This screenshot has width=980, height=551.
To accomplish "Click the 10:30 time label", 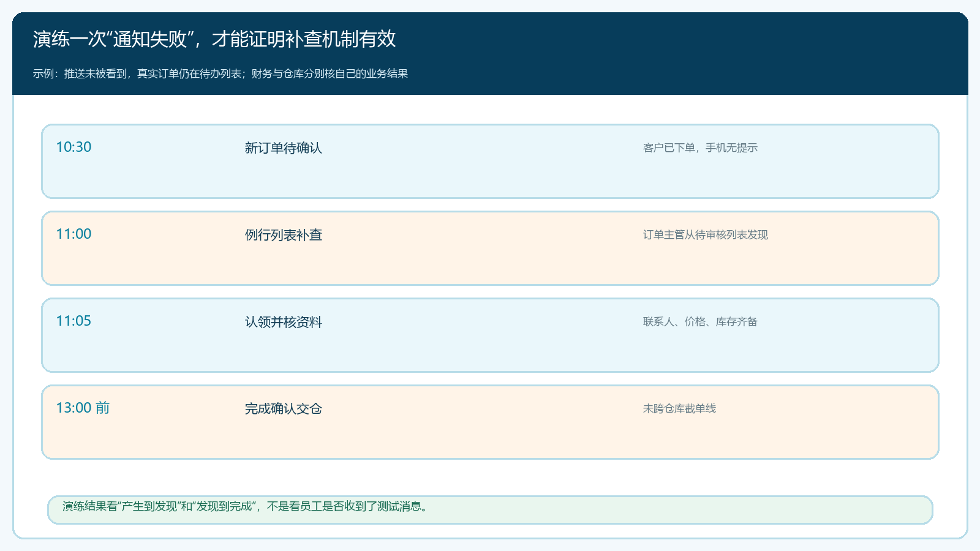I will pos(73,147).
